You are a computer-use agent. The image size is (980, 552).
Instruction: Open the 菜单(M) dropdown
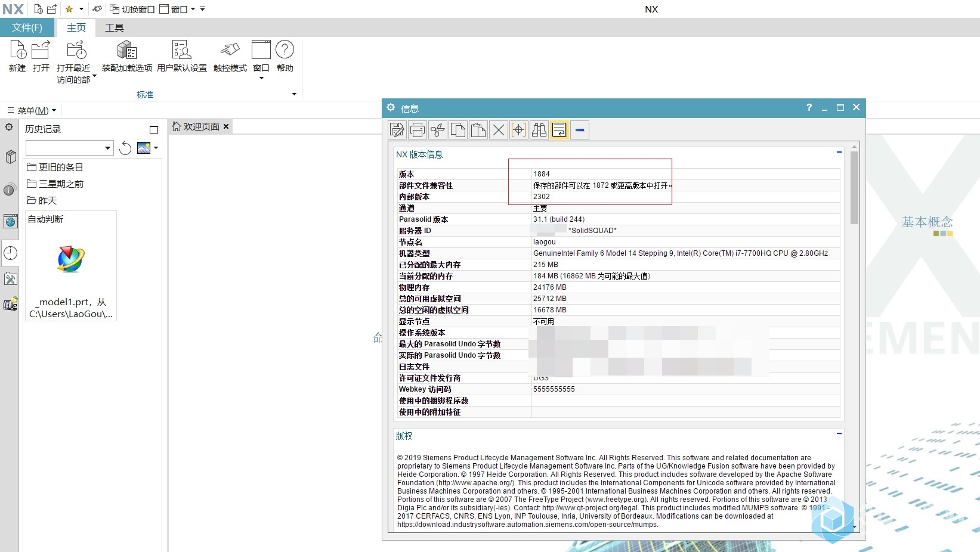click(x=32, y=110)
